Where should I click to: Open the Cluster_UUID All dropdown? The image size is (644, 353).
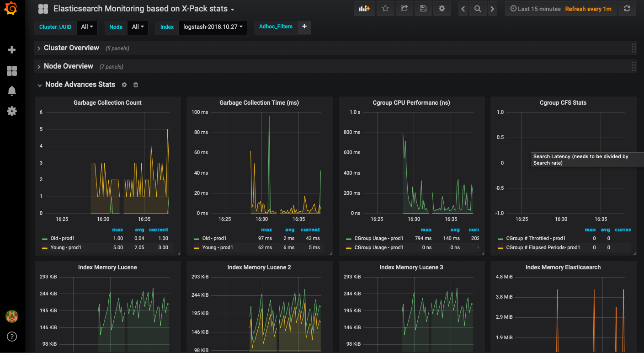87,27
